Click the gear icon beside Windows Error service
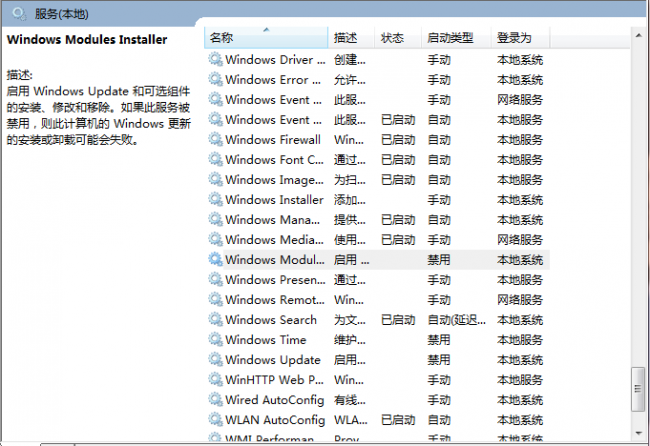The image size is (650, 446). (x=215, y=79)
